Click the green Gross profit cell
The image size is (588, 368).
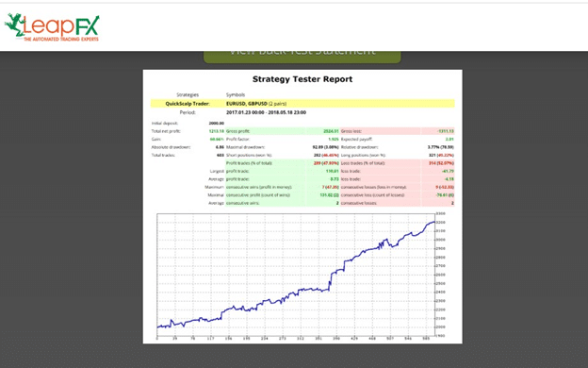(283, 131)
